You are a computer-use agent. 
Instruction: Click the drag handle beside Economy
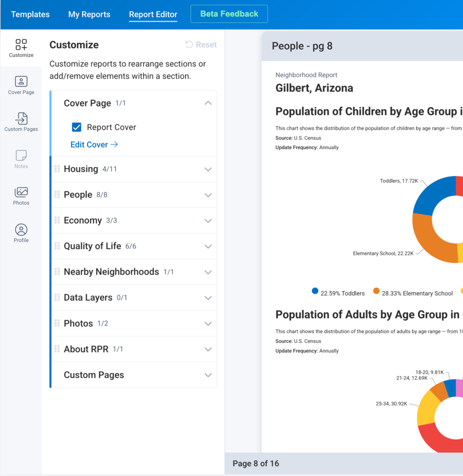57,220
